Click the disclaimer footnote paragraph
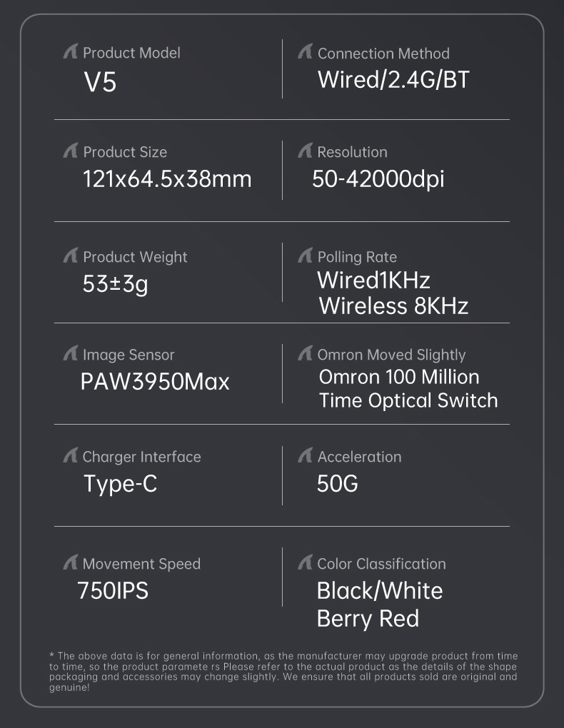Viewport: 564px width, 728px height. tap(283, 671)
